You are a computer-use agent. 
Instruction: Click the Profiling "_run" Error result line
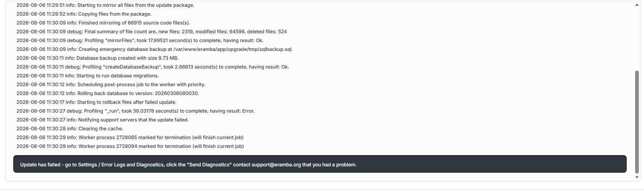click(135, 111)
